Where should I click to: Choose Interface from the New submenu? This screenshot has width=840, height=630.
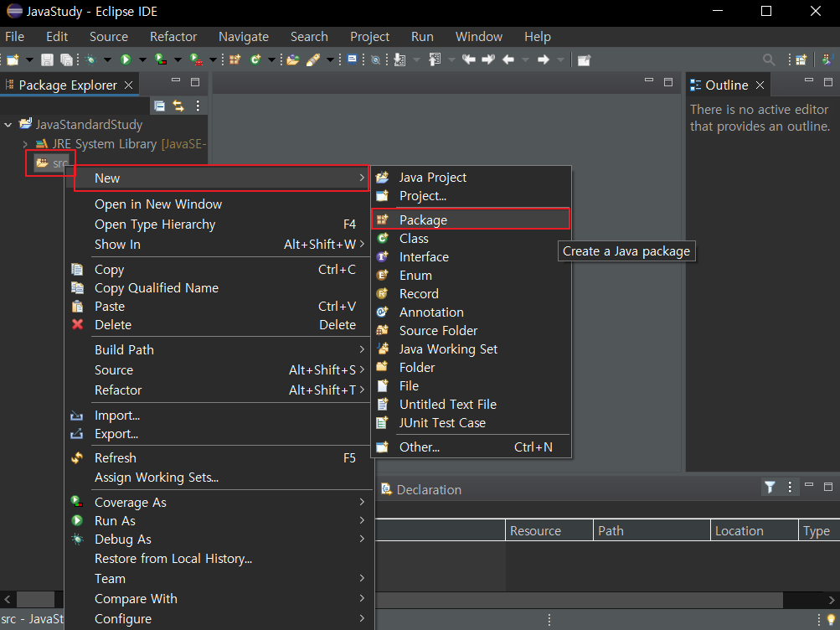tap(471, 257)
